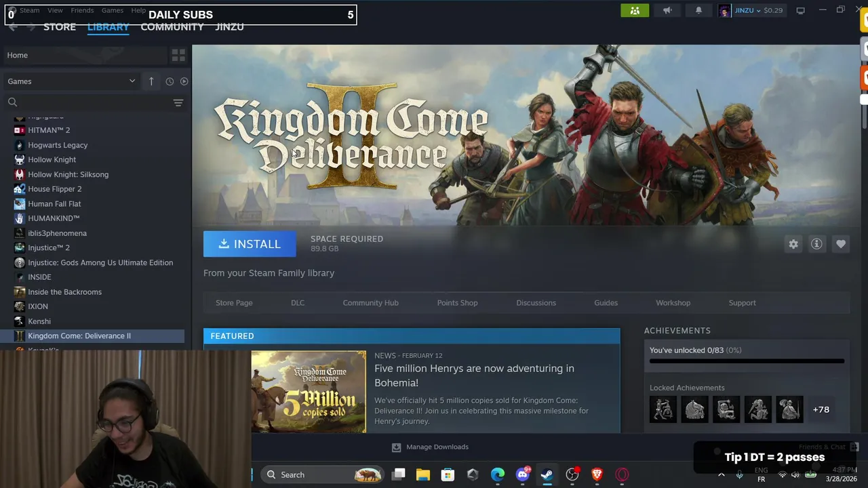
Task: Open the Discussions link
Action: point(536,303)
